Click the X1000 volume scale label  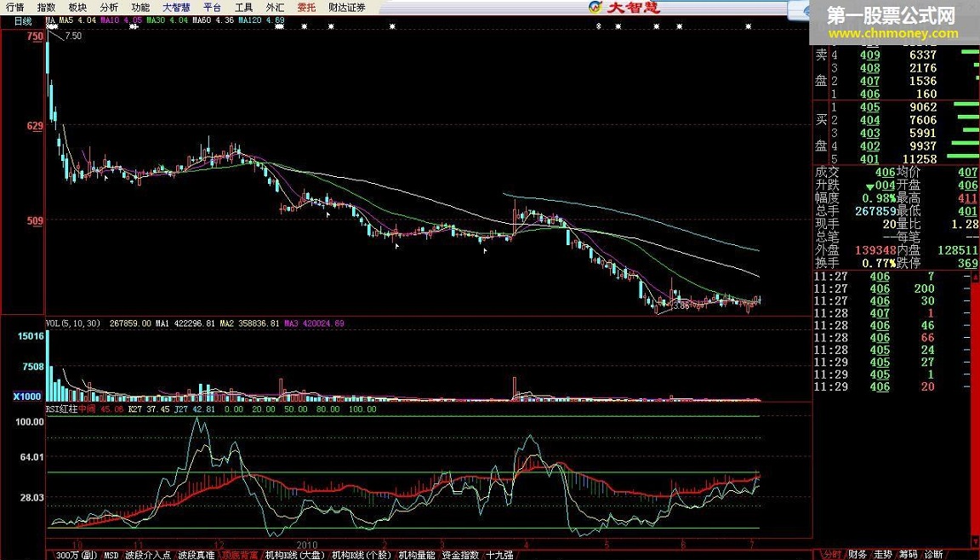coord(27,397)
